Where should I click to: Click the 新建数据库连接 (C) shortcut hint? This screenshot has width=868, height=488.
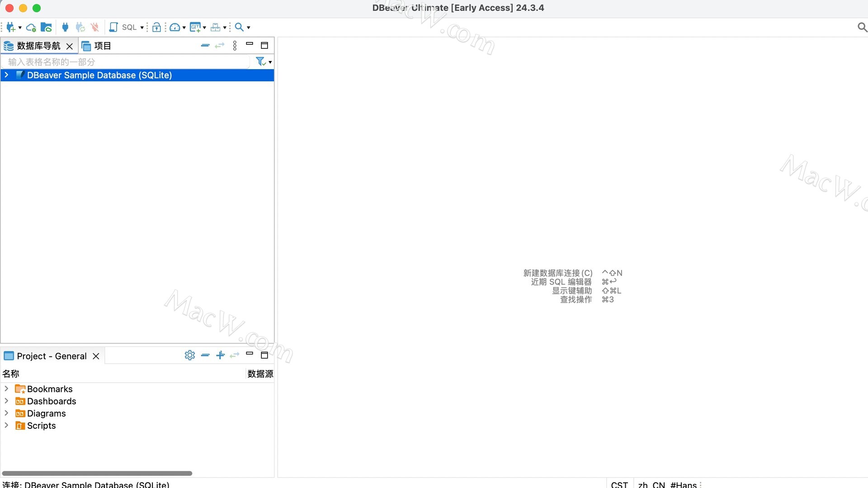tap(558, 273)
